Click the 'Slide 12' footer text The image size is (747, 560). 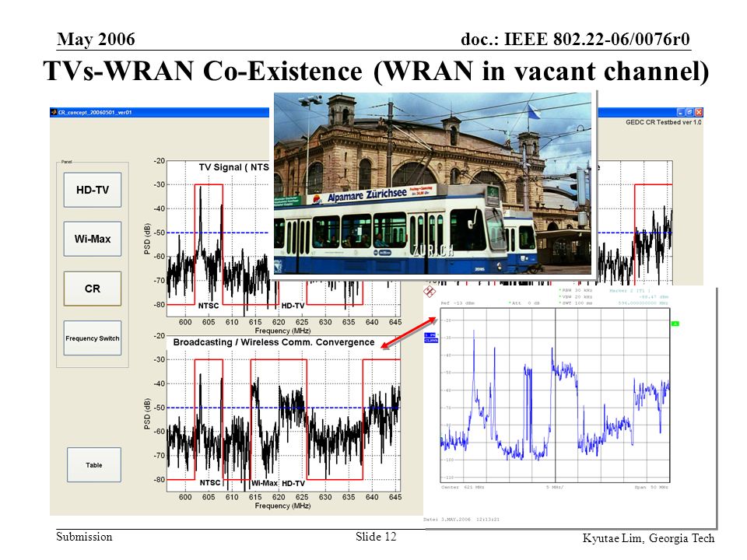376,537
